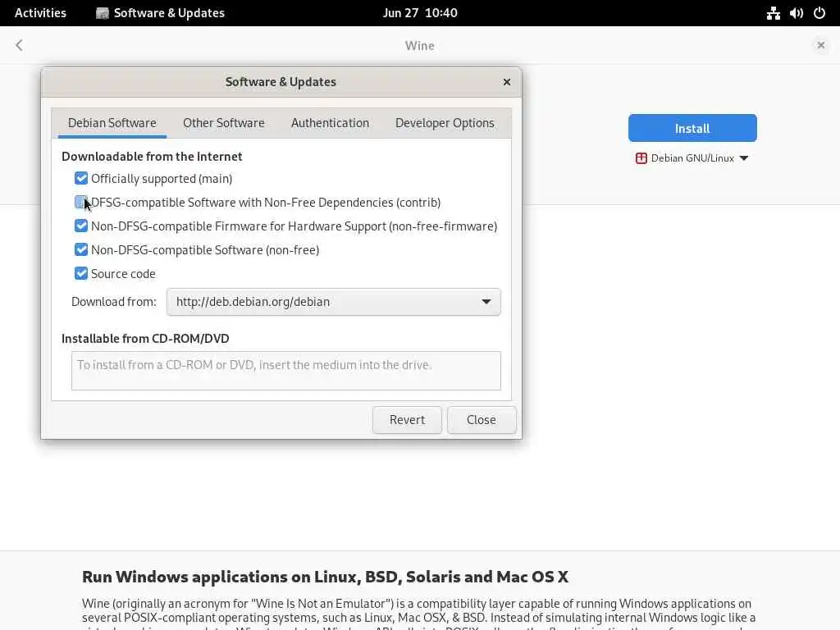This screenshot has width=840, height=630.
Task: Click the clock showing Jun 27 10:40
Action: coord(420,13)
